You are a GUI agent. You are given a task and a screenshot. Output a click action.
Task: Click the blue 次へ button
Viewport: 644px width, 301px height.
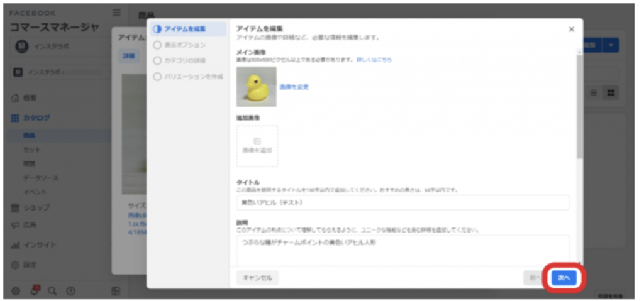tap(563, 277)
